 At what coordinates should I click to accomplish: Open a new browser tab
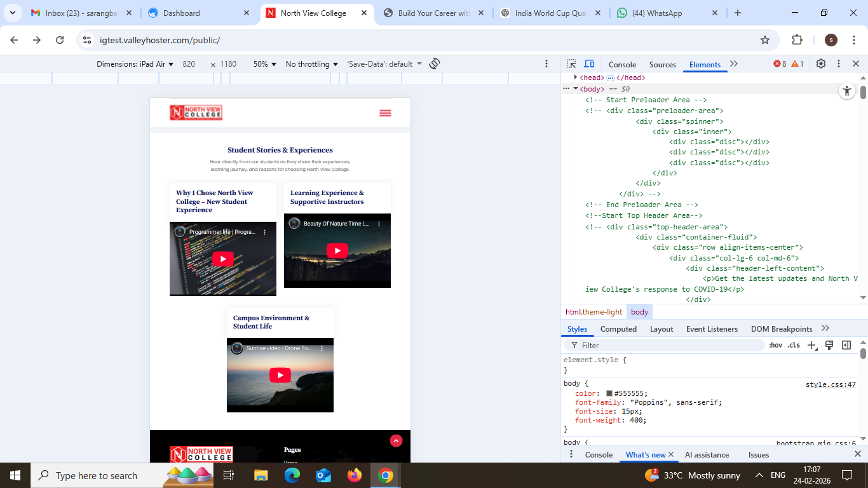[737, 13]
